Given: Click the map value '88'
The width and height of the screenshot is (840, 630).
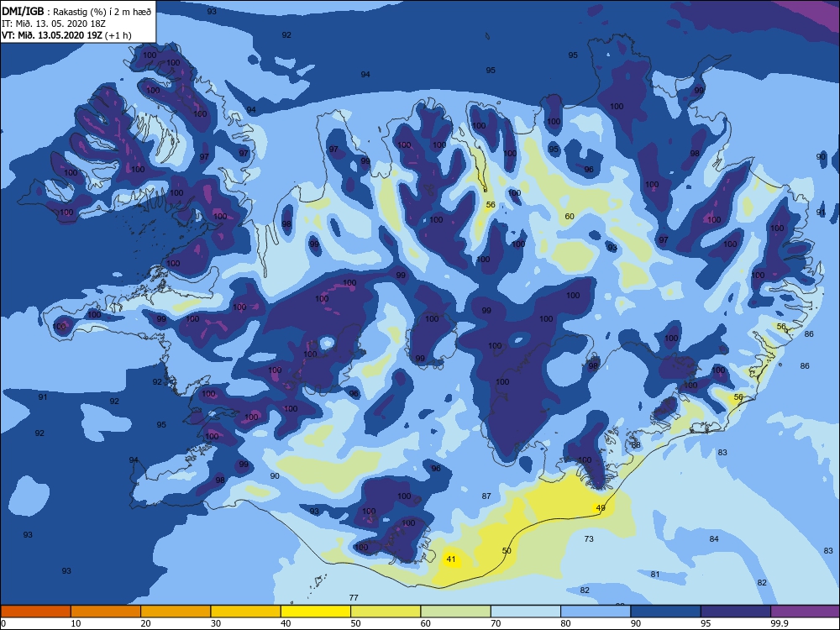Looking at the screenshot, I should point(636,445).
